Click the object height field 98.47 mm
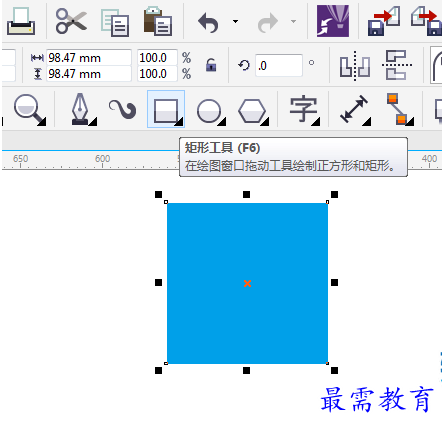The height and width of the screenshot is (431, 442). click(89, 74)
